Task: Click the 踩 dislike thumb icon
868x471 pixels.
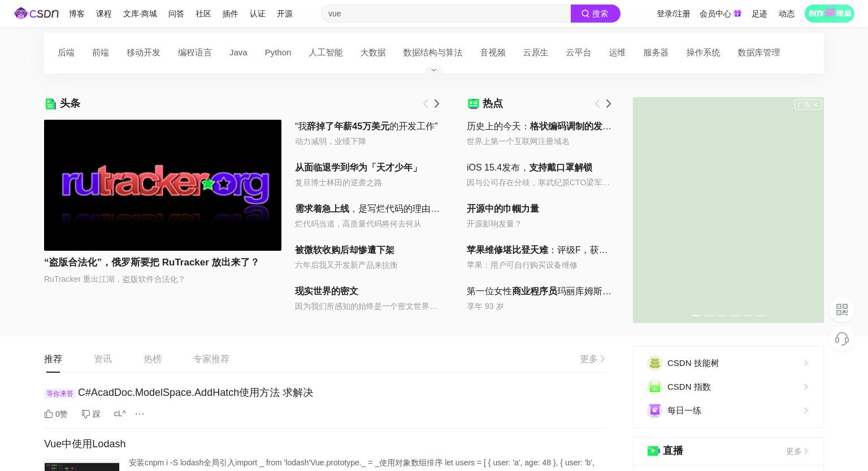Action: coord(86,414)
